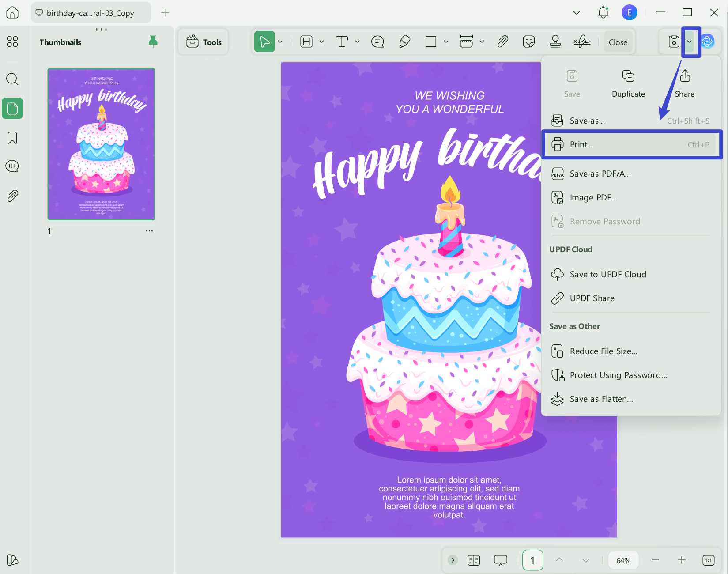The image size is (728, 574).
Task: Select Reduce File Size... option
Action: coord(630,351)
